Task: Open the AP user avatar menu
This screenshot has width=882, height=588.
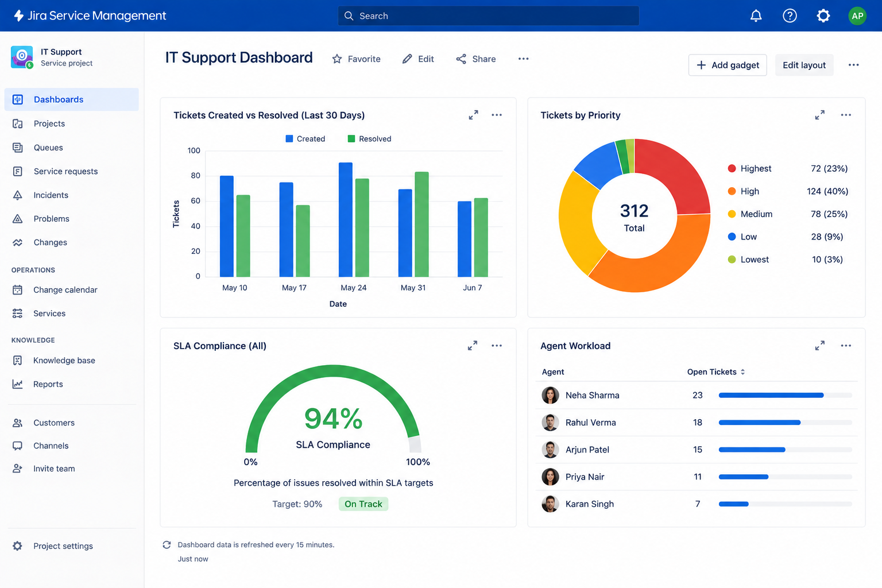Action: pyautogui.click(x=857, y=16)
